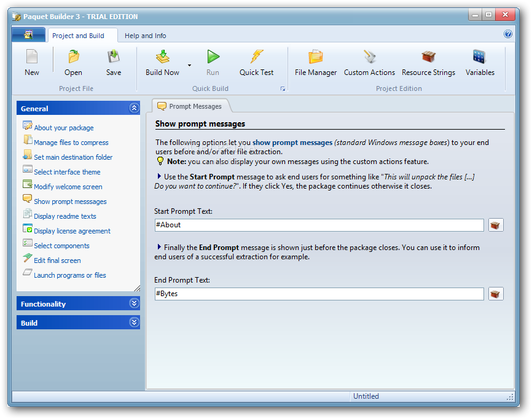Open Quick Build options dialog launcher
This screenshot has width=532, height=419.
pos(283,89)
